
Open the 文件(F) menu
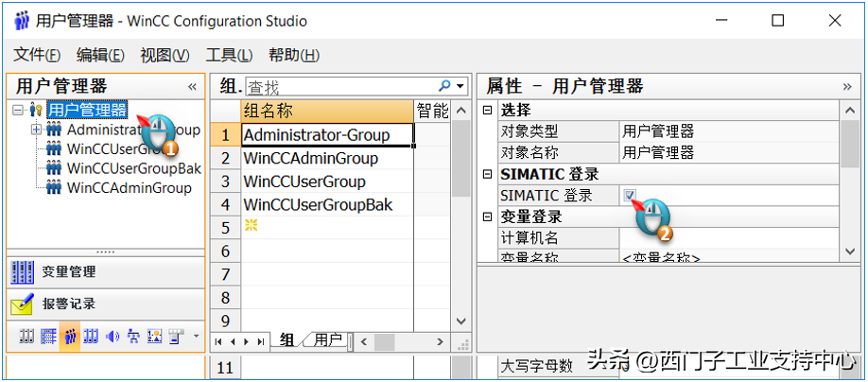(x=37, y=55)
